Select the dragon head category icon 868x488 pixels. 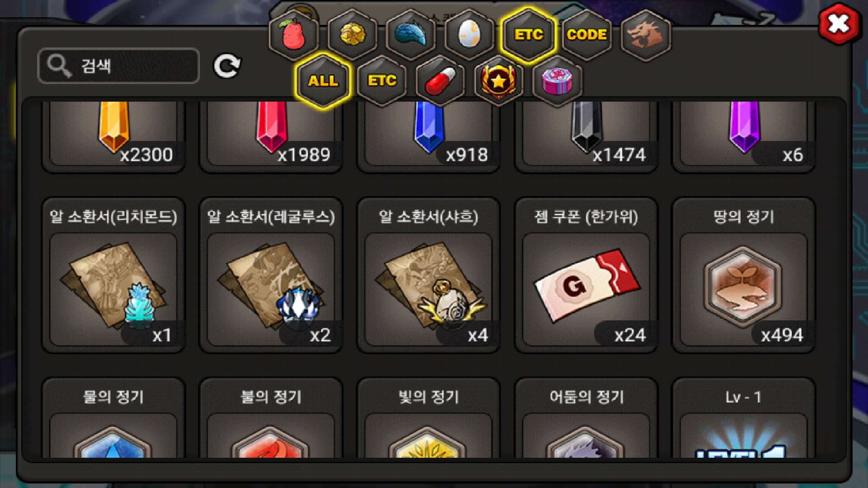[x=646, y=34]
